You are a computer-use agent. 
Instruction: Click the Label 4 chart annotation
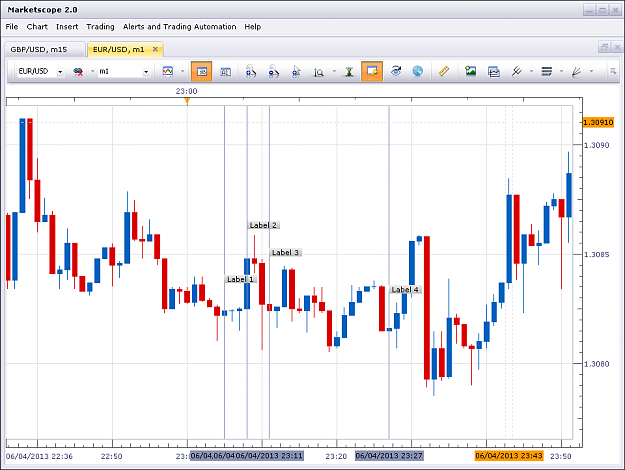(405, 289)
